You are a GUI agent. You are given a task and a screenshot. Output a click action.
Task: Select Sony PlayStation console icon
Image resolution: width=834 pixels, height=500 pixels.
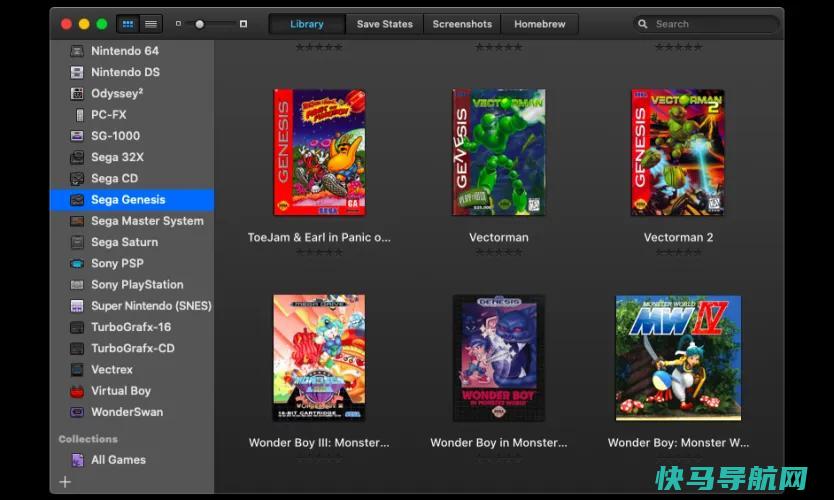[77, 285]
